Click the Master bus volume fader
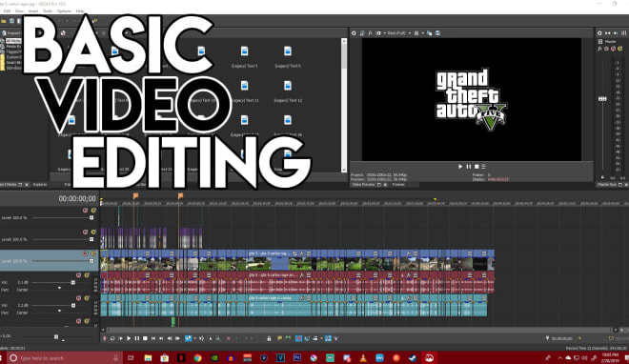 (x=602, y=98)
